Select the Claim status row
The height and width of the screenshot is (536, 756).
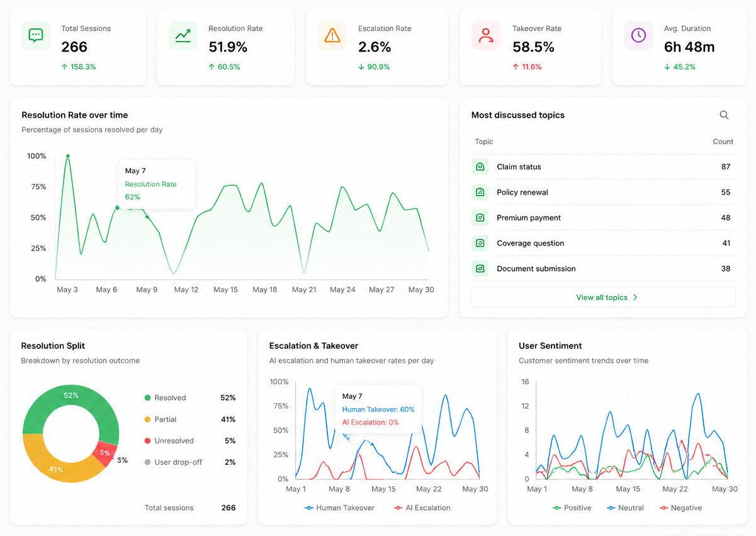point(603,167)
